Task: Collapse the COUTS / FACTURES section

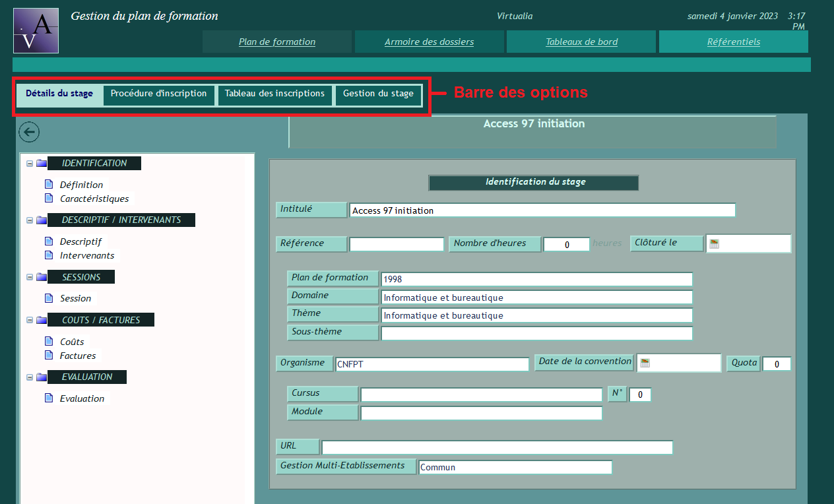Action: (x=30, y=321)
